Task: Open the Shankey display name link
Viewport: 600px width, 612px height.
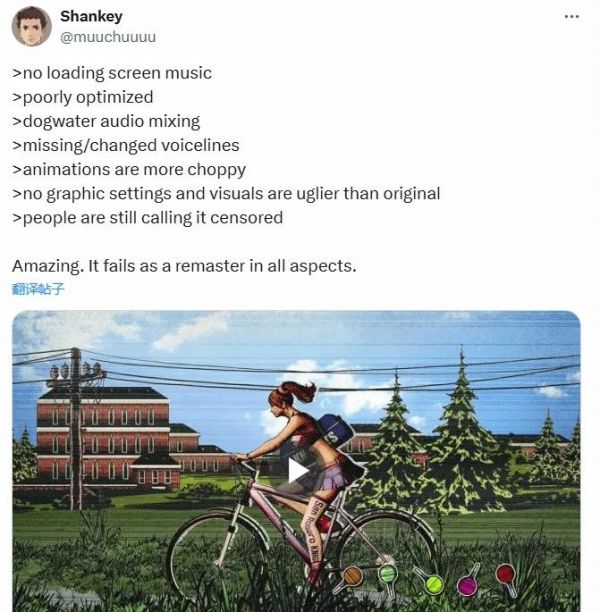Action: coord(91,16)
